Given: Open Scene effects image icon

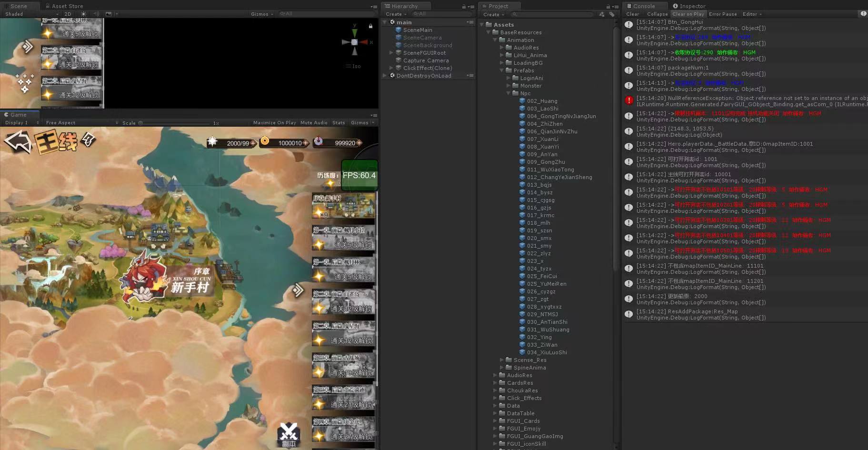Looking at the screenshot, I should click(109, 14).
